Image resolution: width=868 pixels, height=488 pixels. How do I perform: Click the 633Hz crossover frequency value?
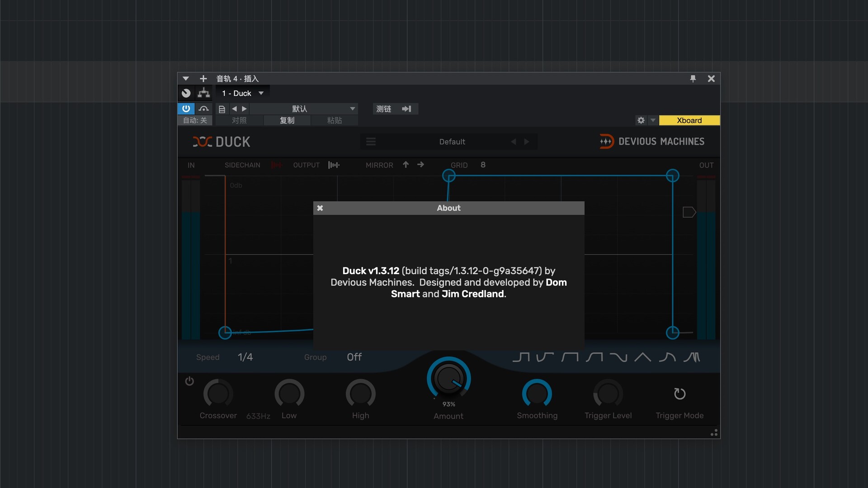[258, 416]
